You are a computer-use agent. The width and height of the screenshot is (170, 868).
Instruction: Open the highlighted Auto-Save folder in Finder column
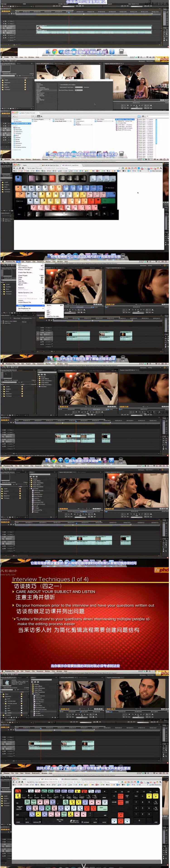coord(125,119)
